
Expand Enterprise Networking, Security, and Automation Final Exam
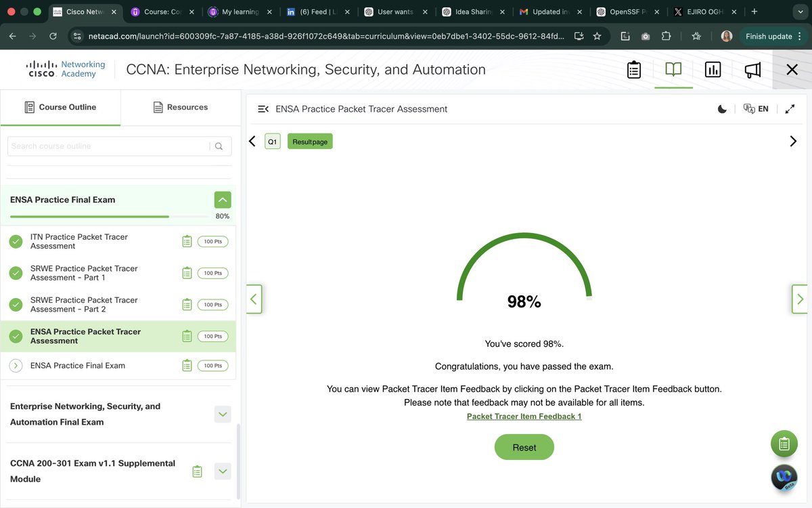pos(223,414)
